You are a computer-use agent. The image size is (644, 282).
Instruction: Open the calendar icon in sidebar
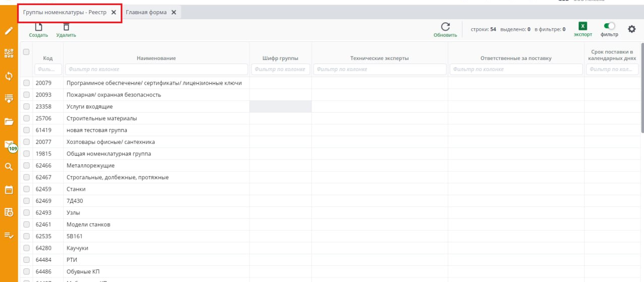(x=9, y=190)
